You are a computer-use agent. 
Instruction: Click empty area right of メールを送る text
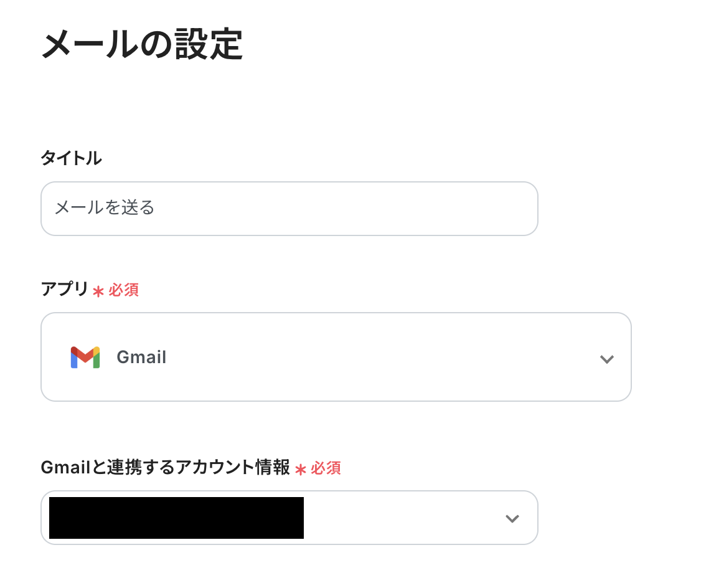pyautogui.click(x=342, y=209)
